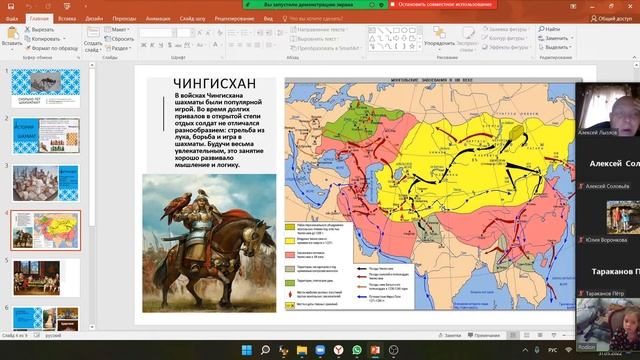Toggle bold (Ж) formatting

pyautogui.click(x=144, y=45)
